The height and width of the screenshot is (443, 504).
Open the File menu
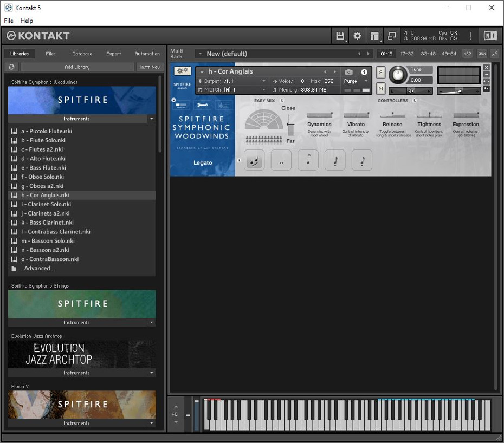[x=9, y=21]
